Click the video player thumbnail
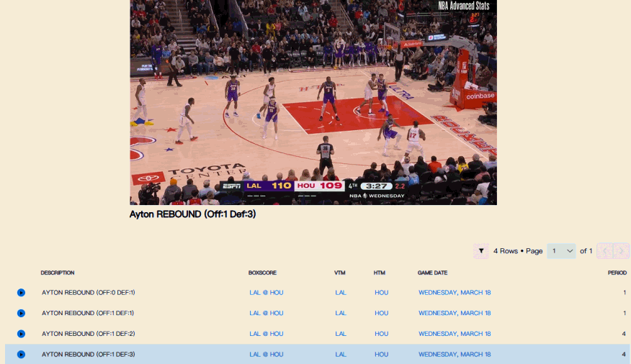Viewport: 631px width, 364px height. (313, 102)
